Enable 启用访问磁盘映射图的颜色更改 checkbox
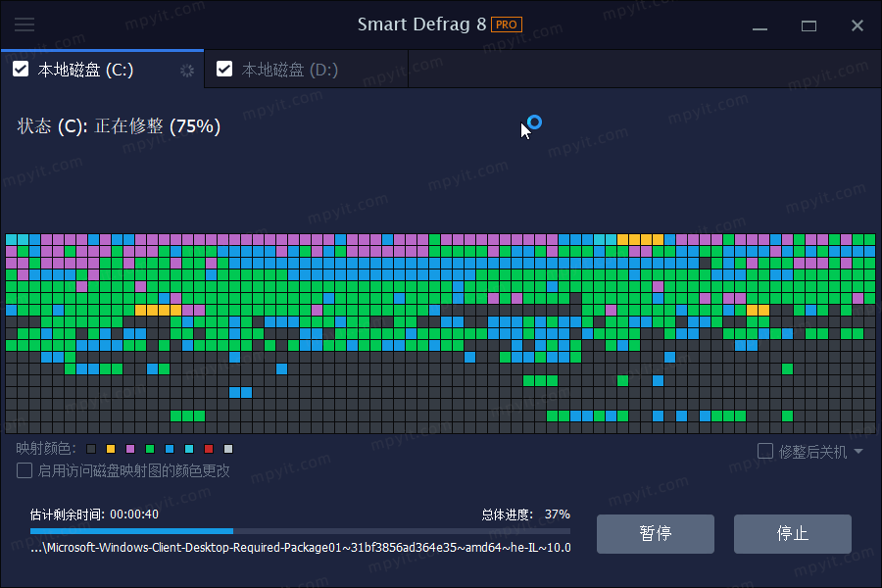Screen dimensions: 882x588 (24, 470)
